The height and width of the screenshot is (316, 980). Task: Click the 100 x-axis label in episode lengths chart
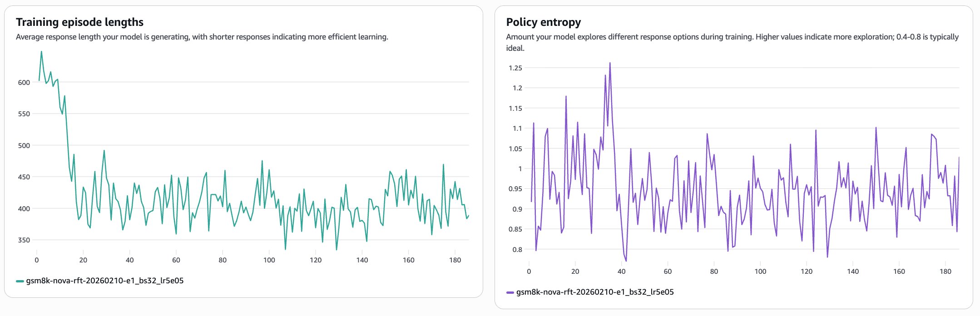(x=269, y=260)
